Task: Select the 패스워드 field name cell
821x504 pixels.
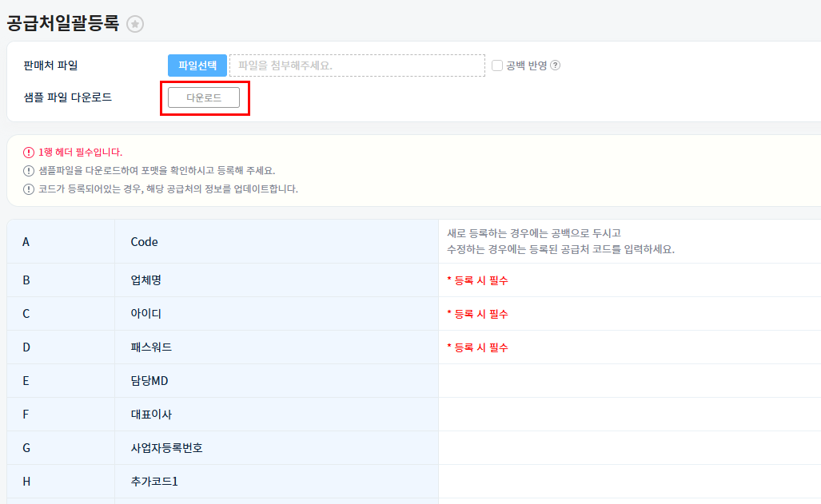Action: [x=151, y=347]
